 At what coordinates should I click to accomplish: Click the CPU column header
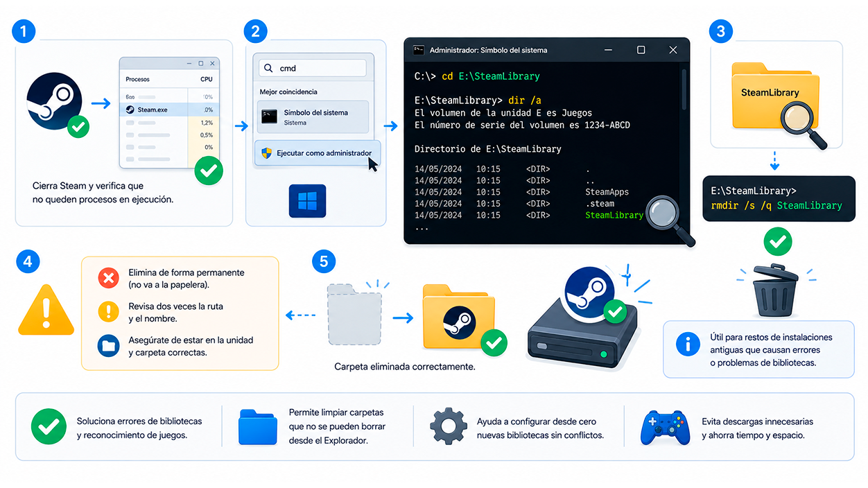(207, 80)
